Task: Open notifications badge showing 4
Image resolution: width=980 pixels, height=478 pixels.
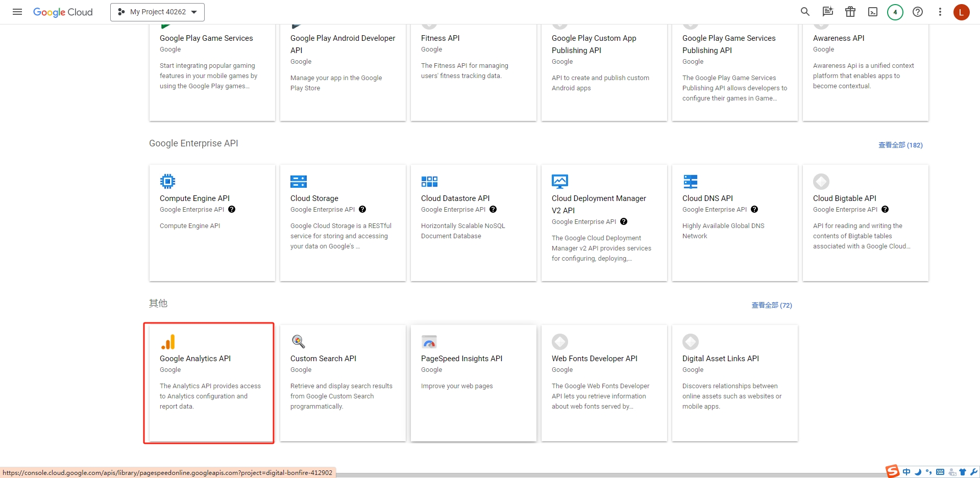Action: pyautogui.click(x=895, y=12)
